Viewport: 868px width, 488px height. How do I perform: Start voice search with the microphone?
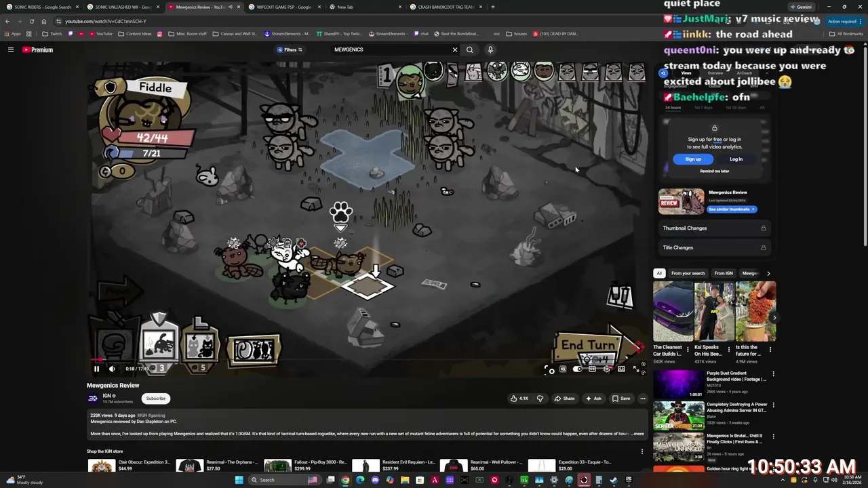[490, 49]
